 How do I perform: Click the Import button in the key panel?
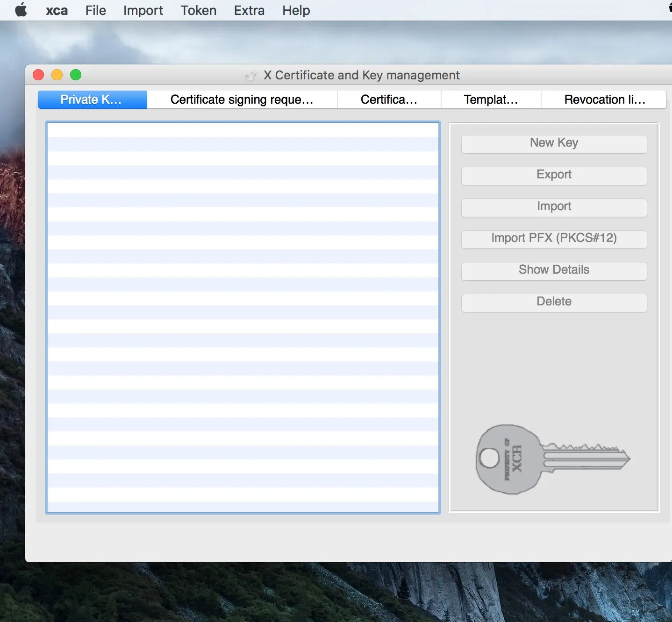(554, 207)
